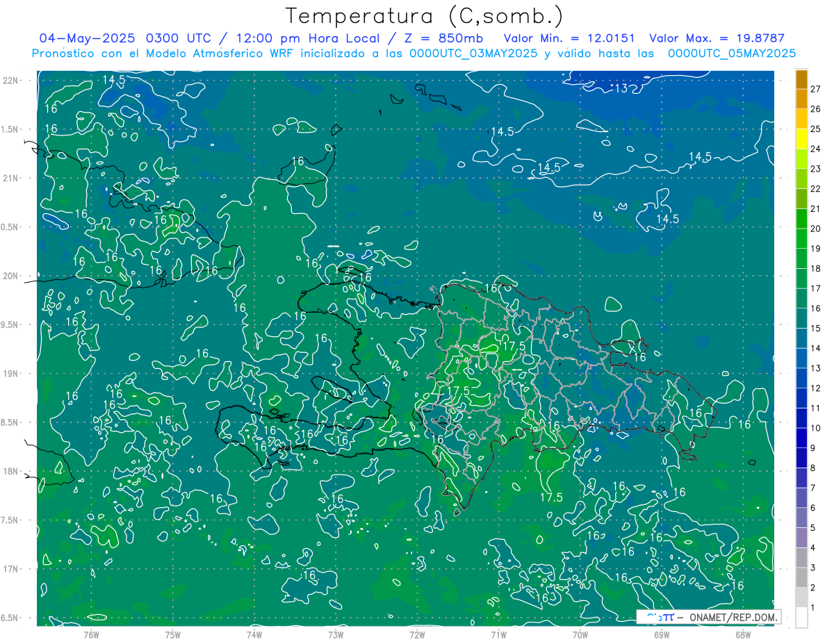Click the 73W longitude axis label
834x644 pixels.
[x=336, y=634]
